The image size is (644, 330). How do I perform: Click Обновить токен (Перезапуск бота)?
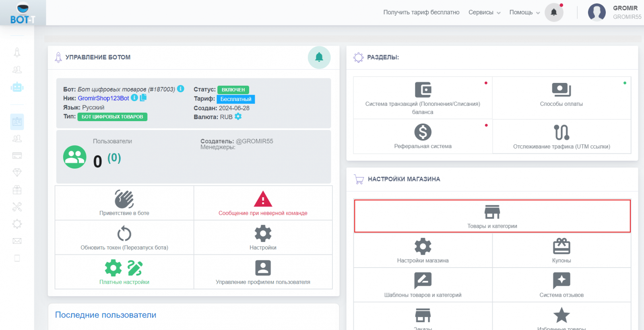124,237
